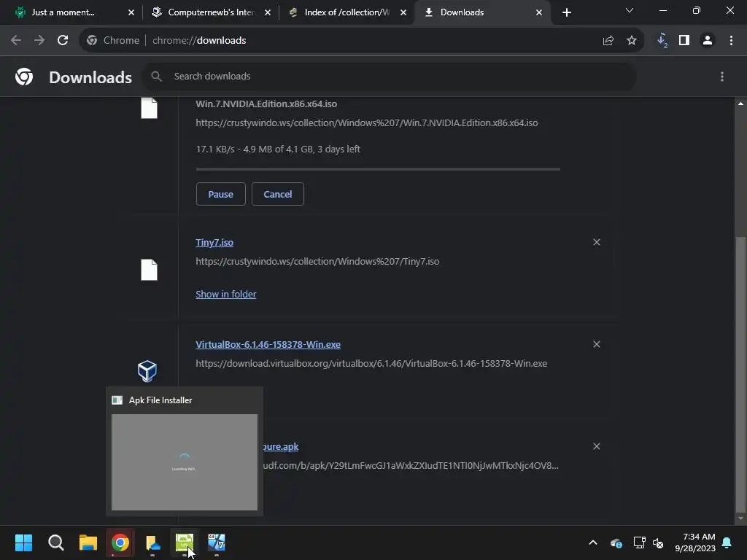
Task: Click the OneDrive cloud tray icon
Action: (x=616, y=542)
